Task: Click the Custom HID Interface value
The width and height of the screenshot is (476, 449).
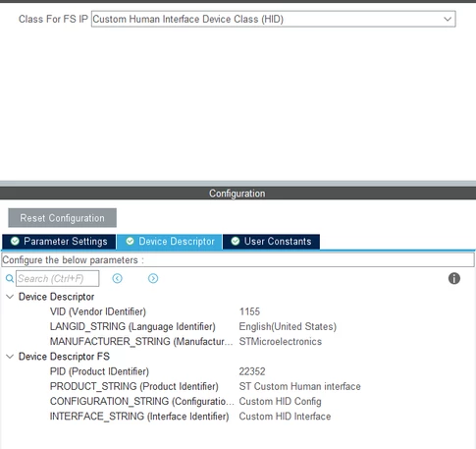Action: click(x=285, y=417)
